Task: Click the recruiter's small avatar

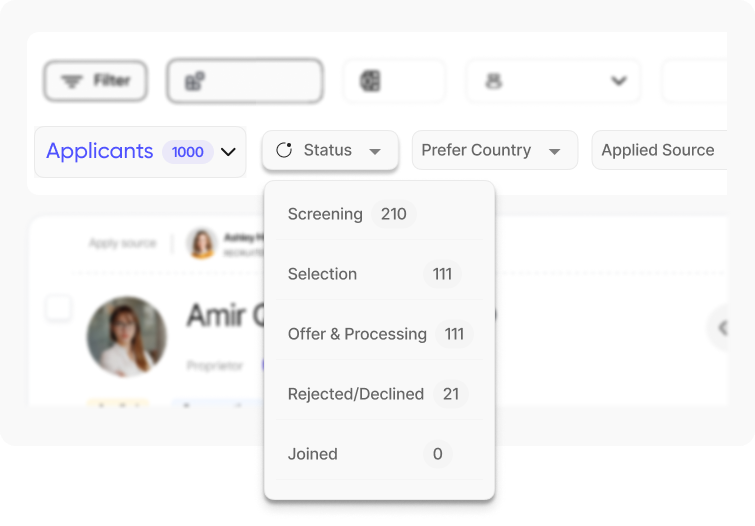Action: click(202, 243)
